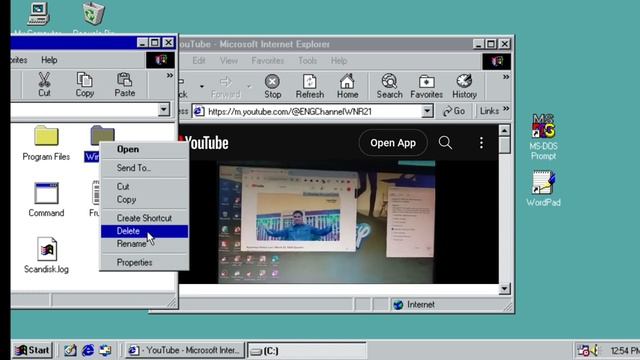Image resolution: width=640 pixels, height=360 pixels.
Task: Open the Help menu in Internet Explorer
Action: (339, 60)
